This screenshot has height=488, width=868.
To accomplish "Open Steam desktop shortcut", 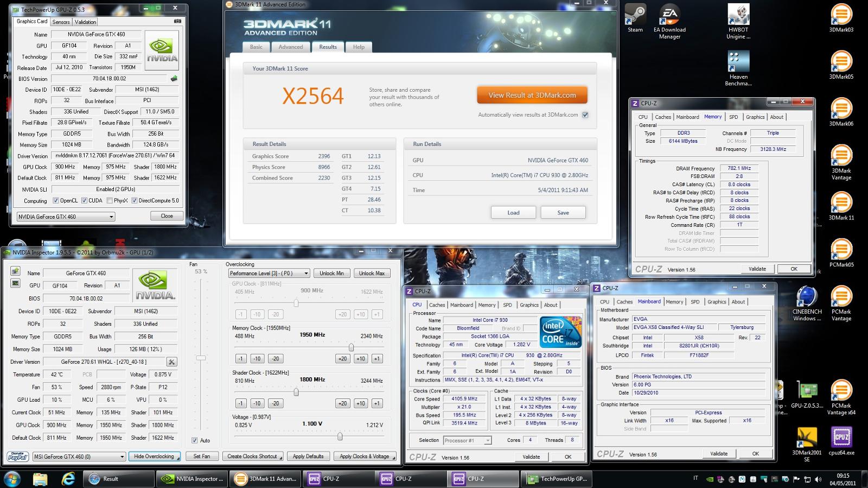I will coord(635,18).
